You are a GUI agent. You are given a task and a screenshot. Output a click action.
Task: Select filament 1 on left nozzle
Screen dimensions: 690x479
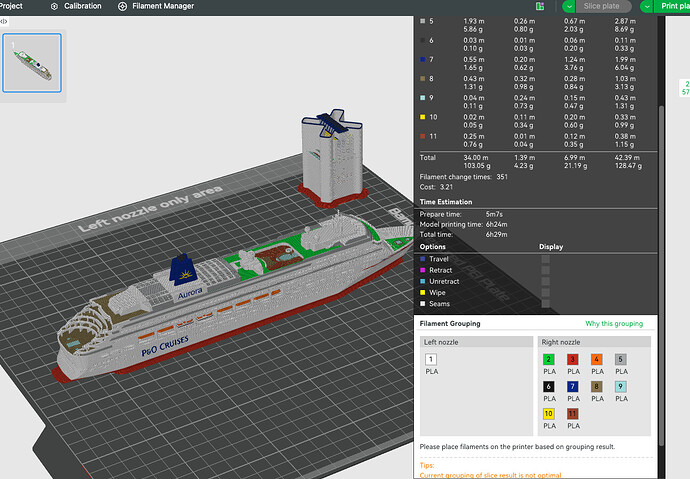pos(431,359)
